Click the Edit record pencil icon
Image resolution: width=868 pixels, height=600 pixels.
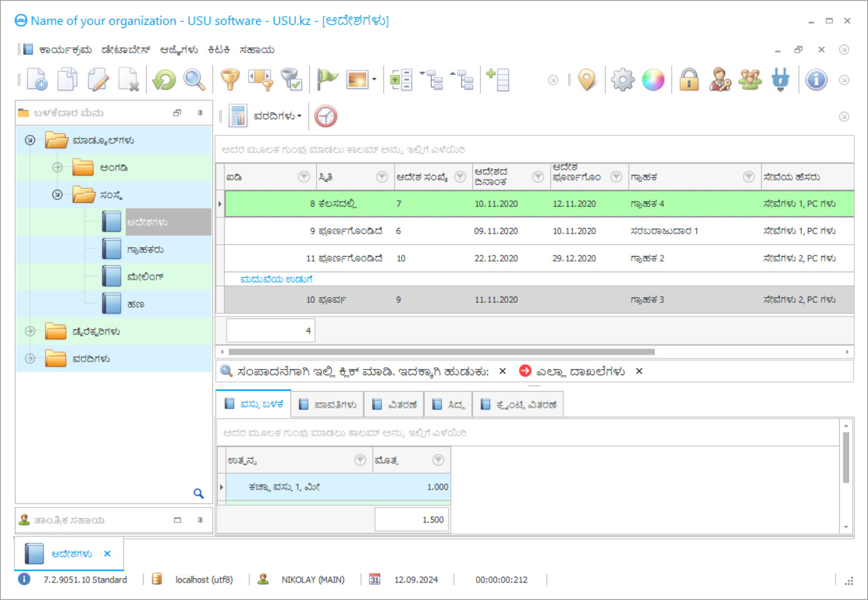98,80
